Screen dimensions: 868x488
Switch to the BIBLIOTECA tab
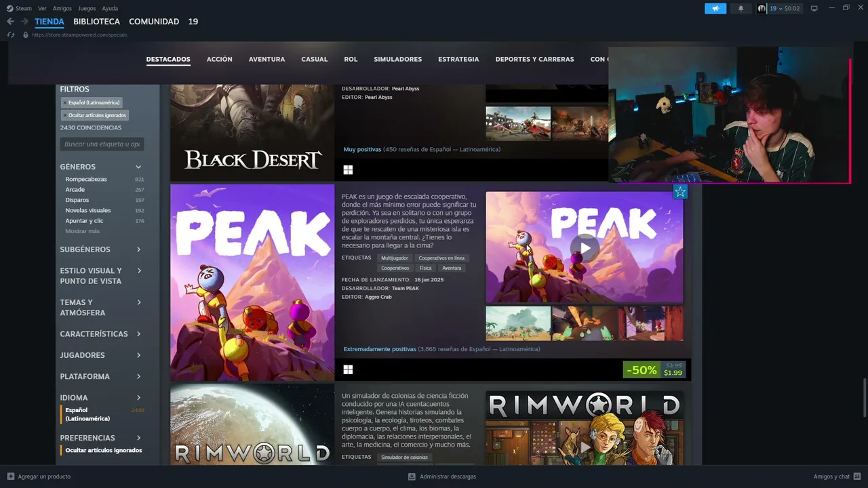click(96, 22)
